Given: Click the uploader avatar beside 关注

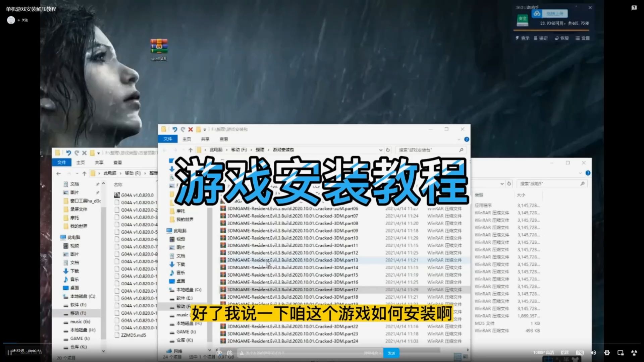Looking at the screenshot, I should (x=11, y=20).
